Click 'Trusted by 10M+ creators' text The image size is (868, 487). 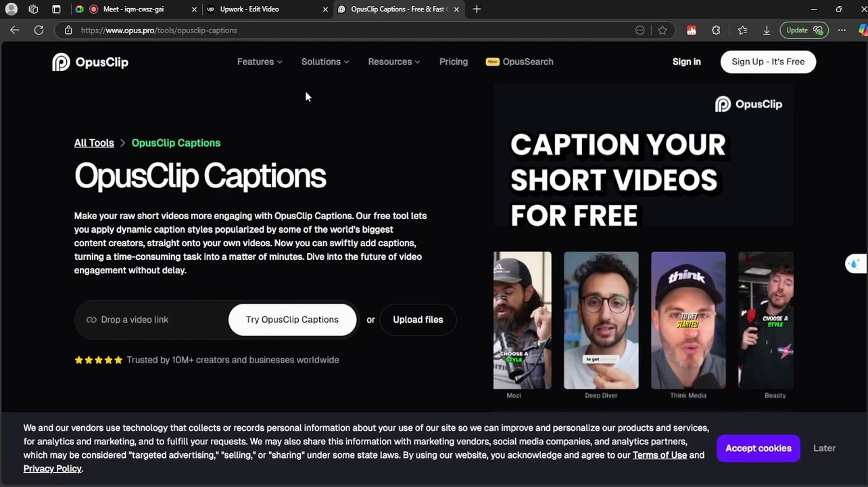coord(233,360)
